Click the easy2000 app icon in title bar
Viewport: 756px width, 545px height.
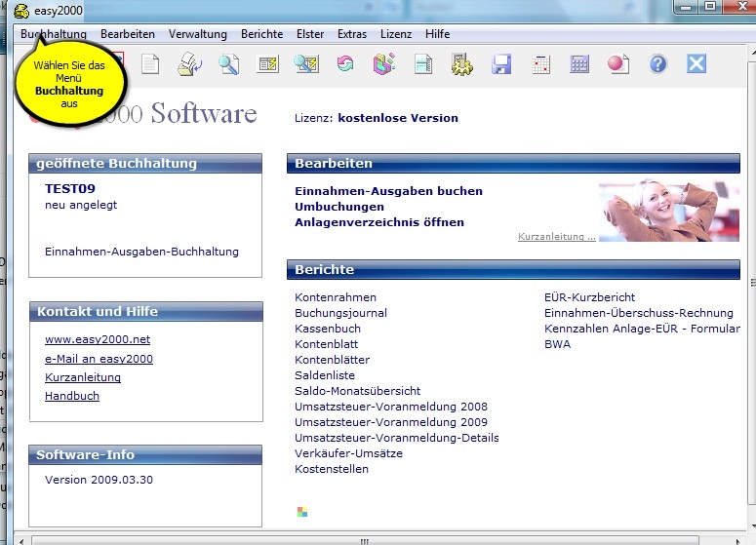pos(21,11)
